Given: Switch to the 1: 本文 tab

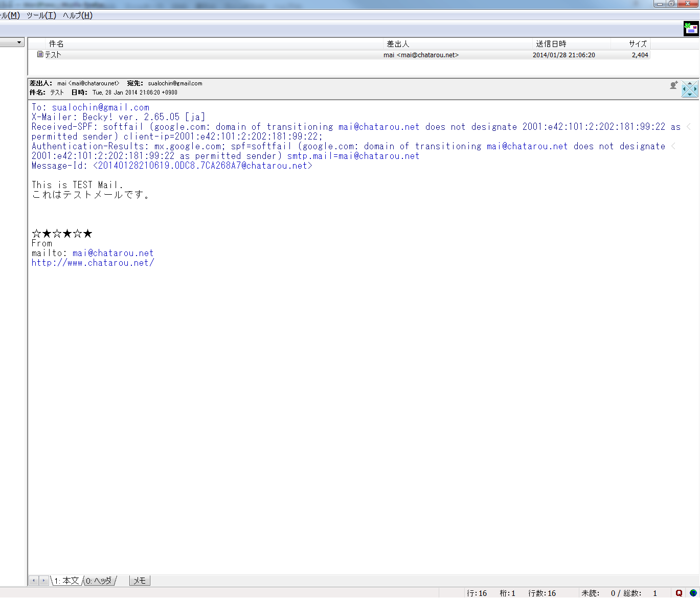Looking at the screenshot, I should click(67, 581).
